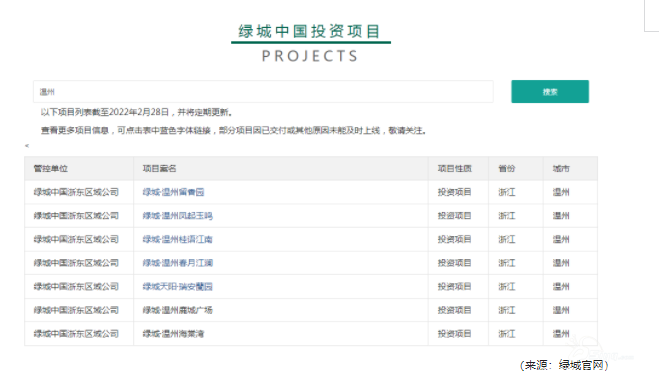Screen dimensions: 659x388
Task: Click the page corner box at top right
Action: point(651,16)
